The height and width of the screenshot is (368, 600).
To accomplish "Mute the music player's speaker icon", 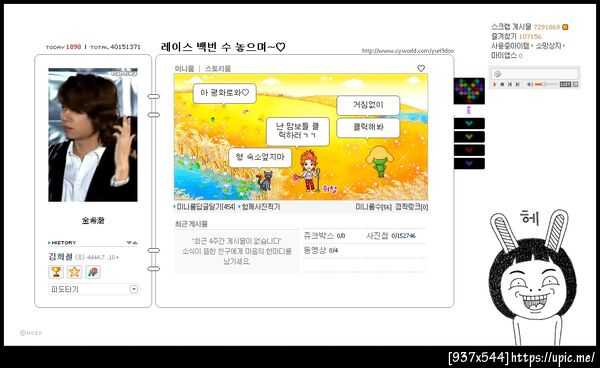I will 530,84.
